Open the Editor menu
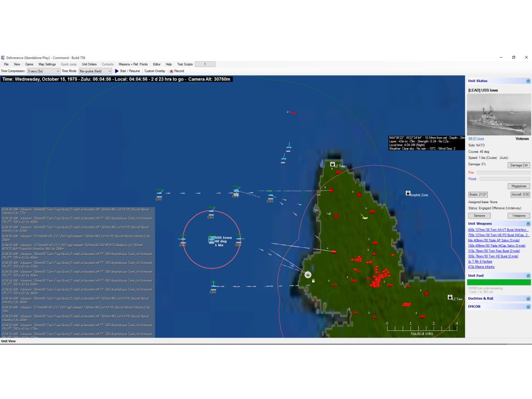 (156, 64)
